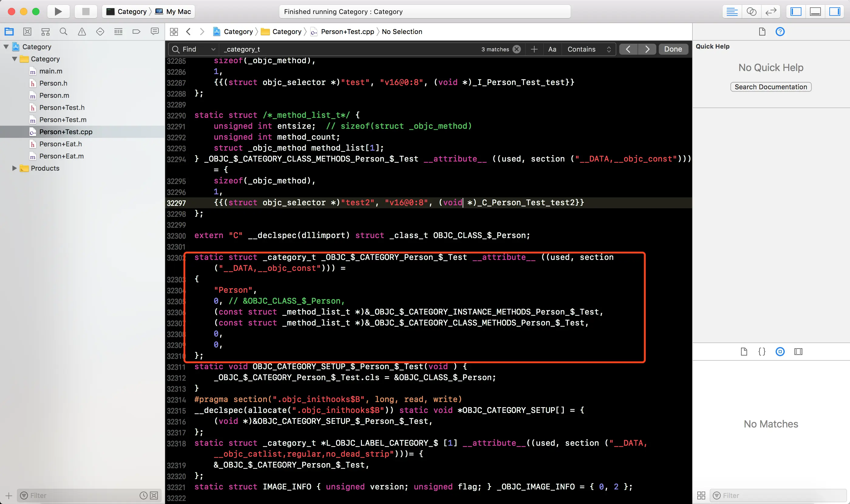The width and height of the screenshot is (850, 504).
Task: Click the Search Documentation button
Action: pos(770,87)
